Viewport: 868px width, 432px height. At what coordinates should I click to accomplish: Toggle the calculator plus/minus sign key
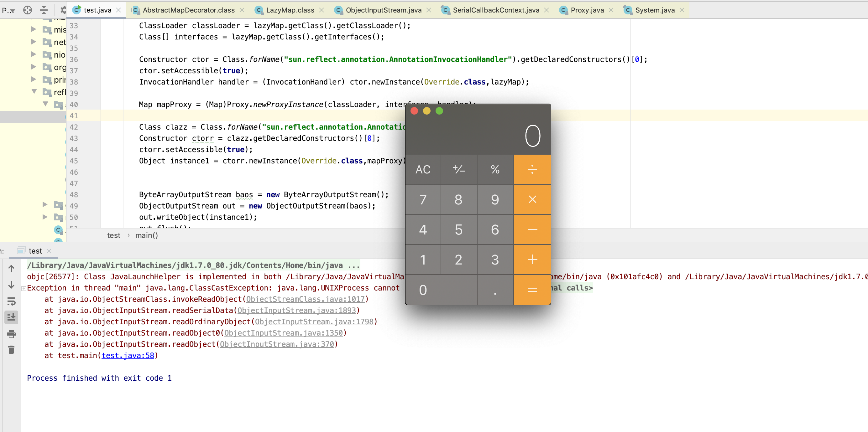[458, 169]
